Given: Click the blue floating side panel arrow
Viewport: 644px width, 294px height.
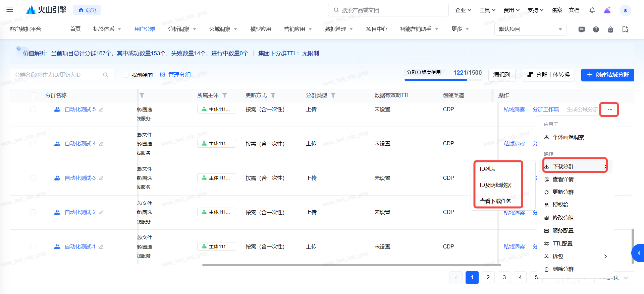Looking at the screenshot, I should [639, 253].
